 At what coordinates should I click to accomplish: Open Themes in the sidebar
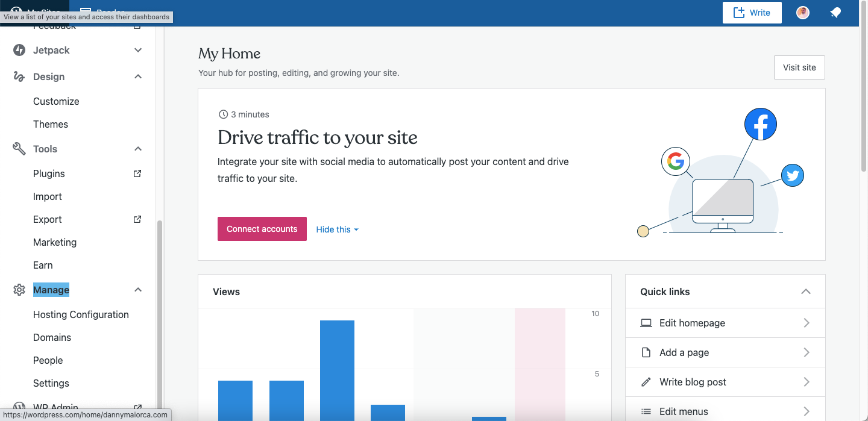[51, 124]
